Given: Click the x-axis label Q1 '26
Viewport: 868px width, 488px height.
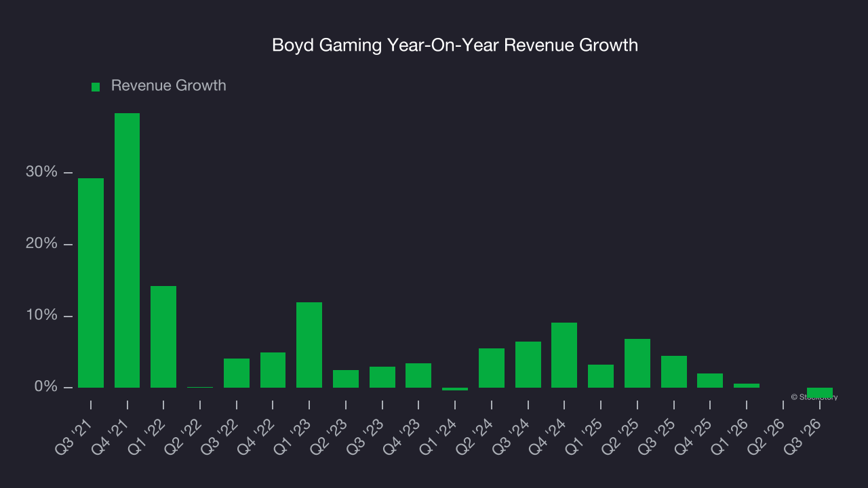Looking at the screenshot, I should [730, 437].
